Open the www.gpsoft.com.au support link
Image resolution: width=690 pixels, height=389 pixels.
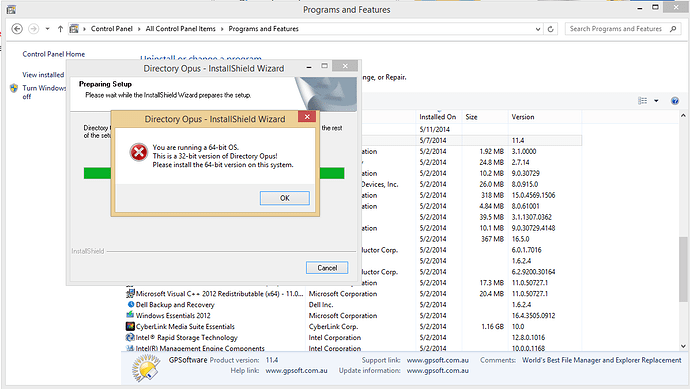438,360
